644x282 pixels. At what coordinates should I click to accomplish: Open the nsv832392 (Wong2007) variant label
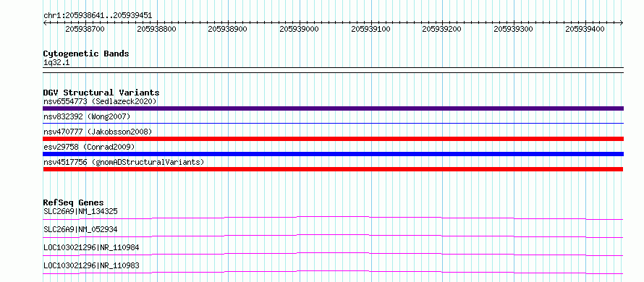tap(87, 116)
